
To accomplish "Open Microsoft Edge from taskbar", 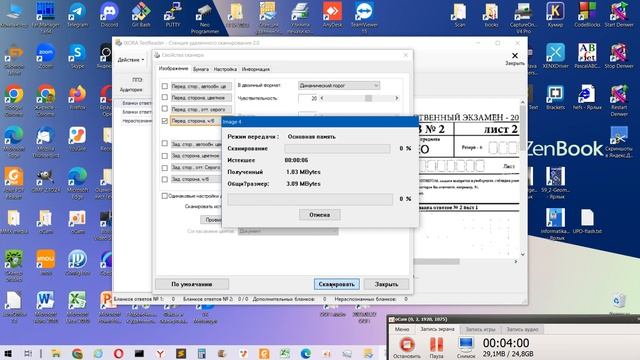I will coord(305,353).
